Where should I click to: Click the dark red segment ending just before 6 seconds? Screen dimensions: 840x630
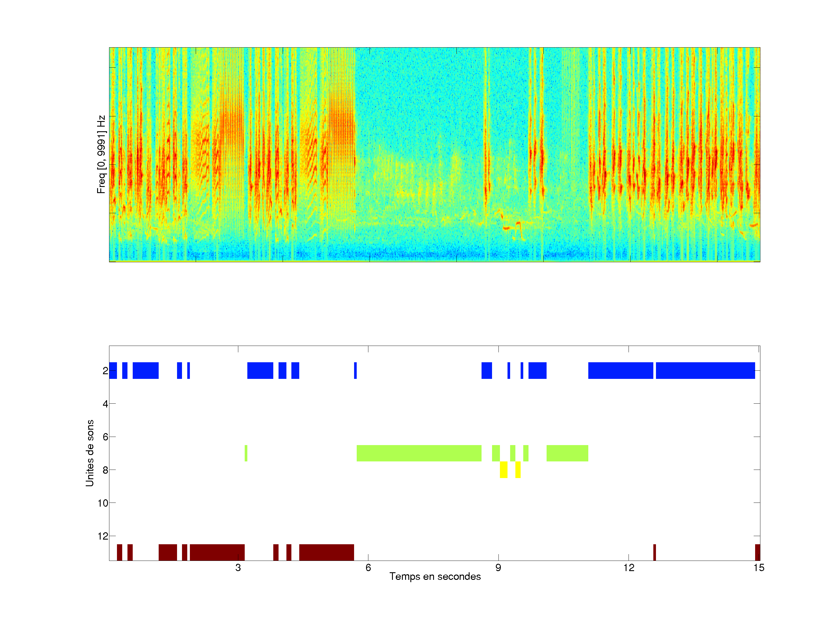(x=327, y=552)
